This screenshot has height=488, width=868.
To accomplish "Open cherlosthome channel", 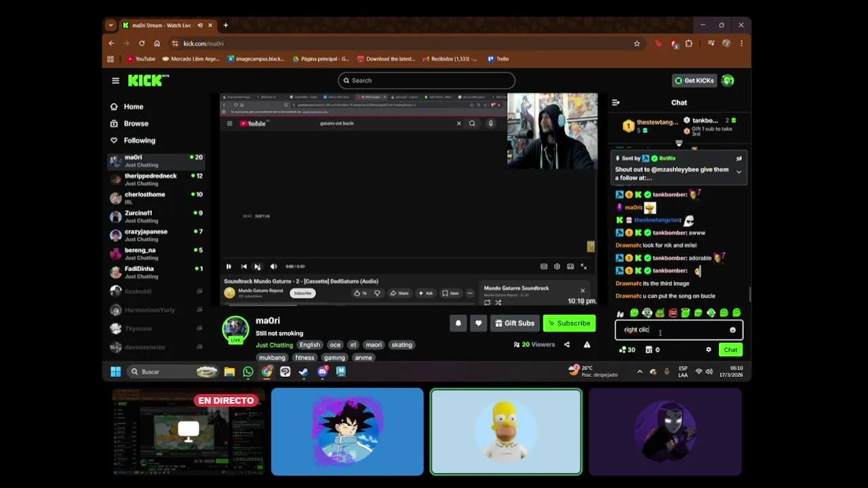I will [x=156, y=198].
